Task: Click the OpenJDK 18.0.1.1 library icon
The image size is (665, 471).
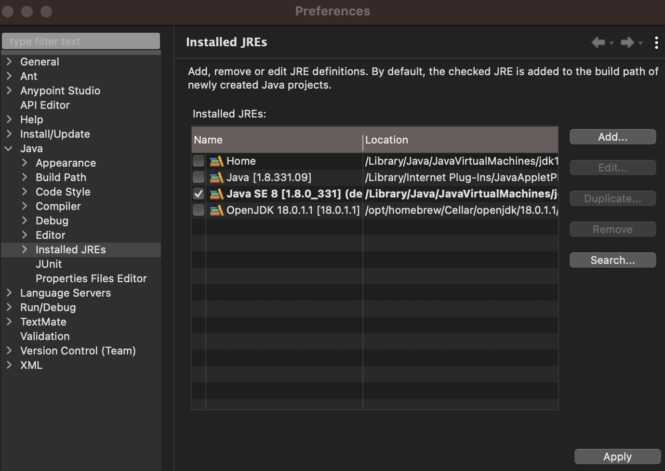Action: click(x=216, y=210)
